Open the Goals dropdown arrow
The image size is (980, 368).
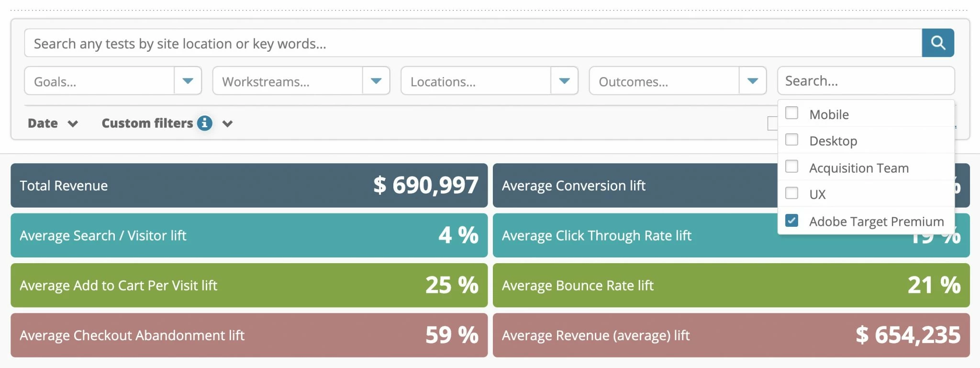(188, 81)
